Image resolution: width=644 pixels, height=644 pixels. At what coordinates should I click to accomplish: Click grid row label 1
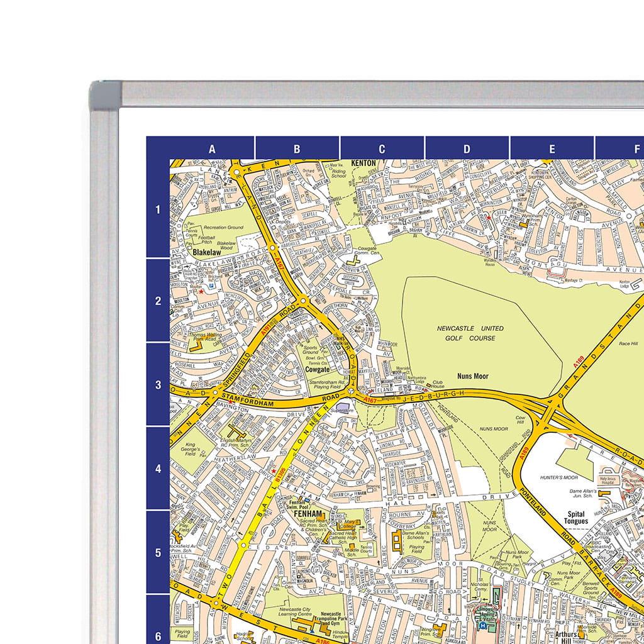[158, 210]
